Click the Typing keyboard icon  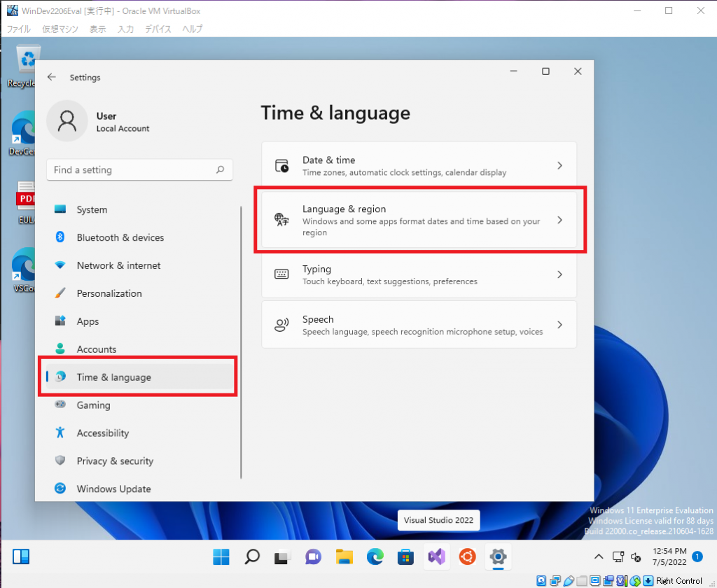(x=282, y=274)
